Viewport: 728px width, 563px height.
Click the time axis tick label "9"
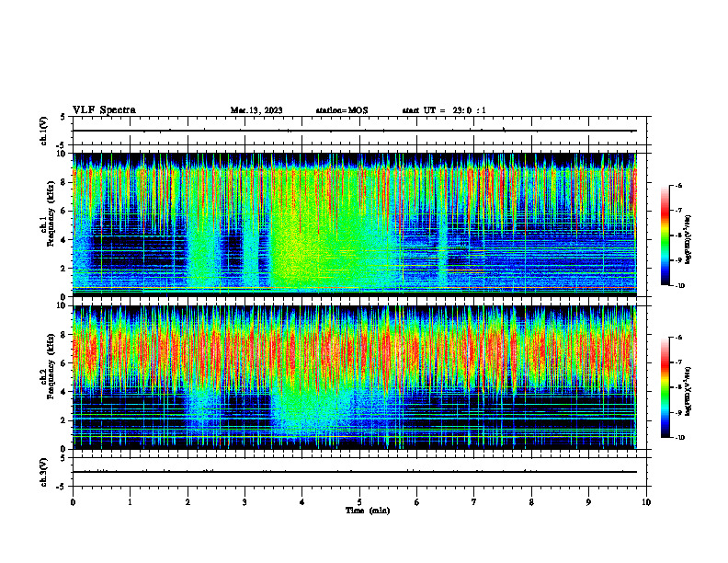click(x=588, y=502)
